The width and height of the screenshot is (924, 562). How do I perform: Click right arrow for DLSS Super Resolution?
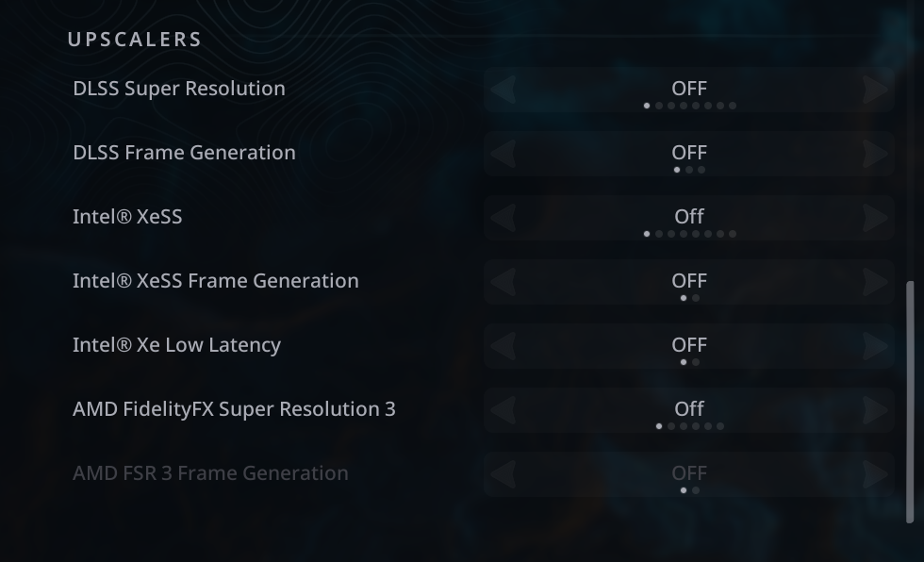click(875, 90)
